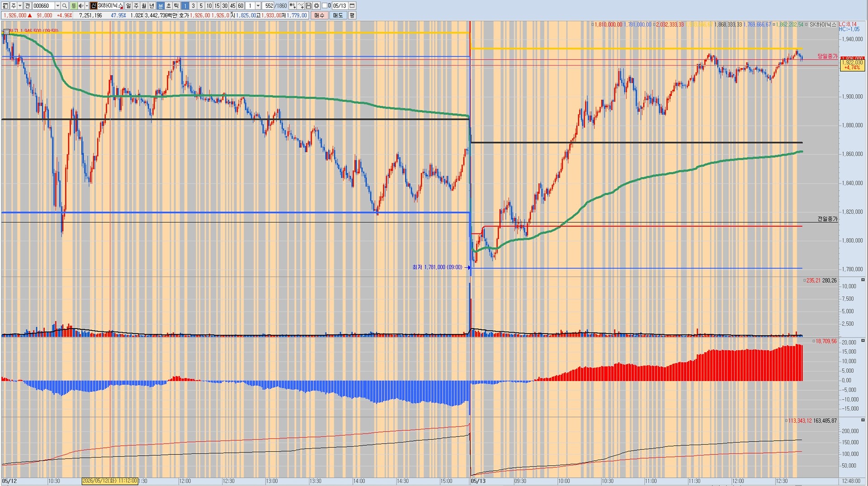The image size is (868, 486).
Task: Click the small square before SK하이닉스 chart legend
Action: [807, 24]
